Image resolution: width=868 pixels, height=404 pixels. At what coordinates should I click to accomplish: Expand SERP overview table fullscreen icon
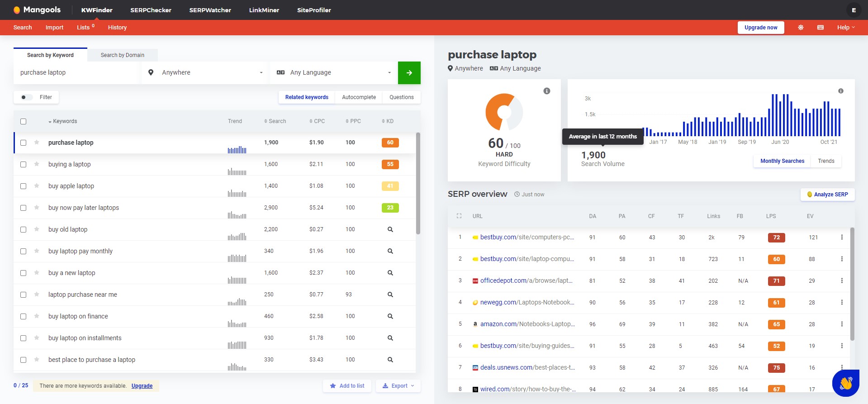coord(459,216)
